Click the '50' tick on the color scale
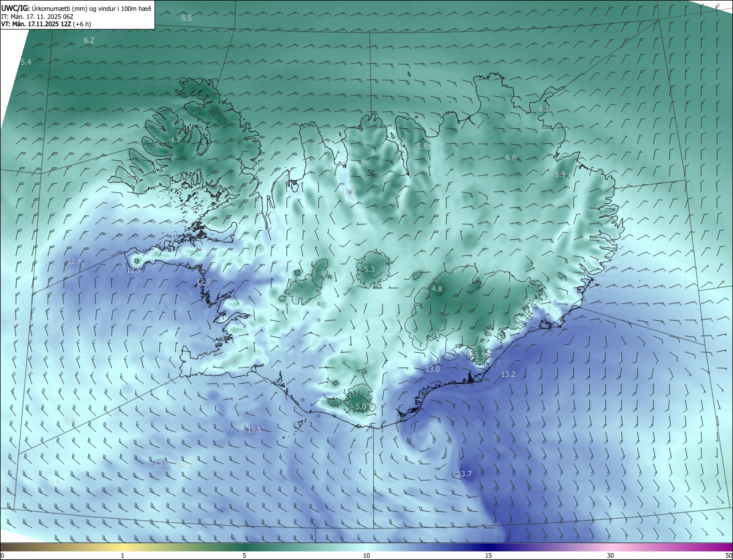The height and width of the screenshot is (560, 733). click(x=728, y=555)
